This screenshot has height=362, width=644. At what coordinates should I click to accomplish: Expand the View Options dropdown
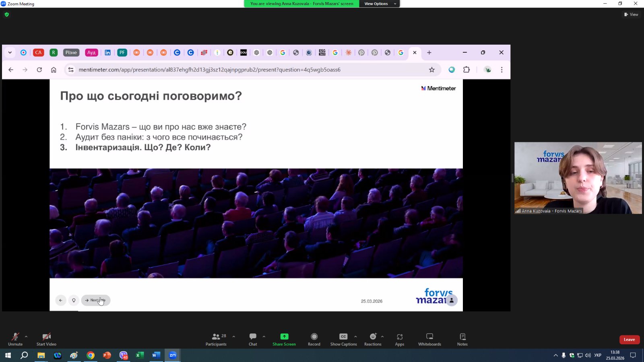[380, 4]
